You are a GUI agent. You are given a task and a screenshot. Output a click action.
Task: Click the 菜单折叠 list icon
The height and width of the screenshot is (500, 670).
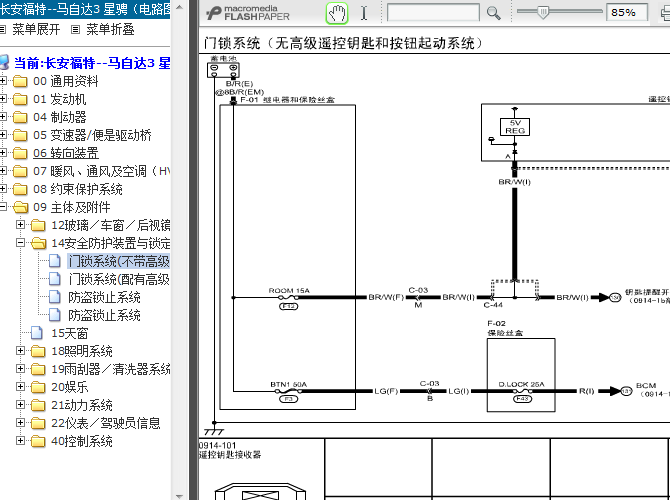76,29
